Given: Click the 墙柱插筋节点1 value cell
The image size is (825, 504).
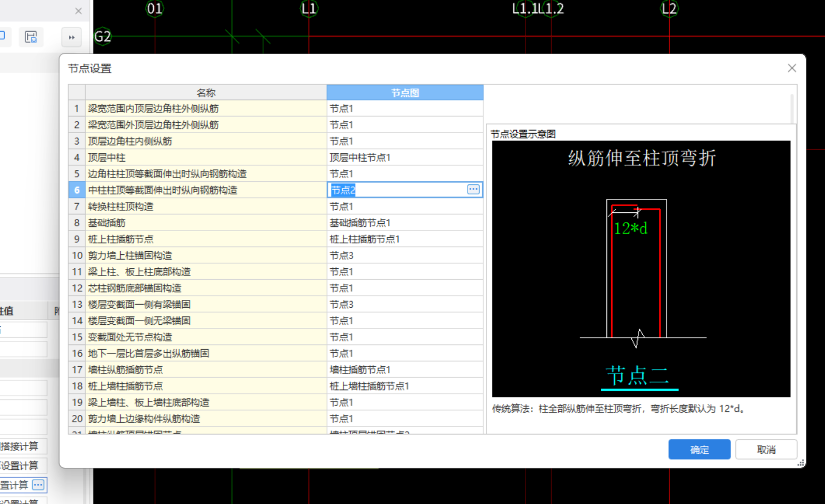Looking at the screenshot, I should (x=404, y=369).
